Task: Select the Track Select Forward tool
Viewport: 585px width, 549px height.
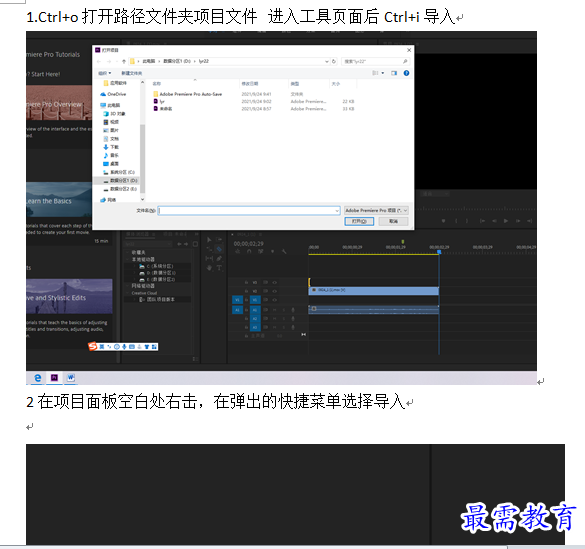Action: (x=219, y=239)
